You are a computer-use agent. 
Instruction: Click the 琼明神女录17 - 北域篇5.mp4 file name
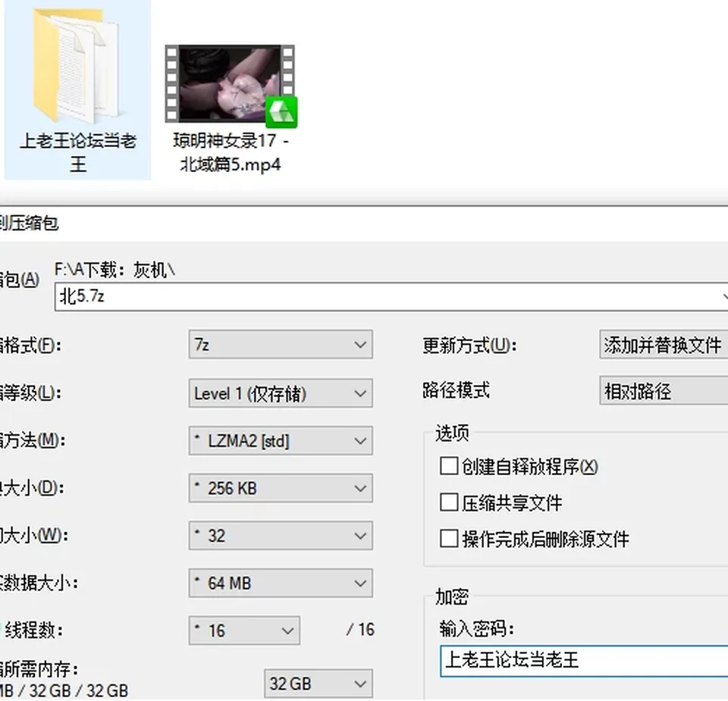(231, 152)
